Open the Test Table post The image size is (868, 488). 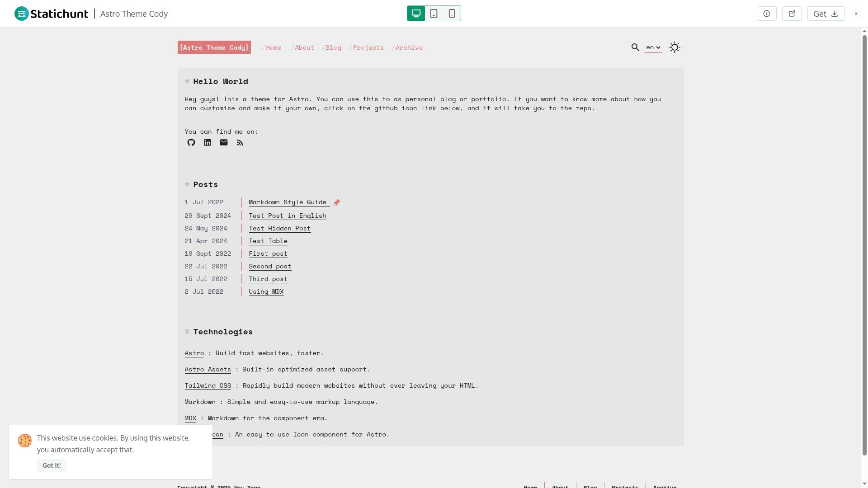(x=268, y=241)
